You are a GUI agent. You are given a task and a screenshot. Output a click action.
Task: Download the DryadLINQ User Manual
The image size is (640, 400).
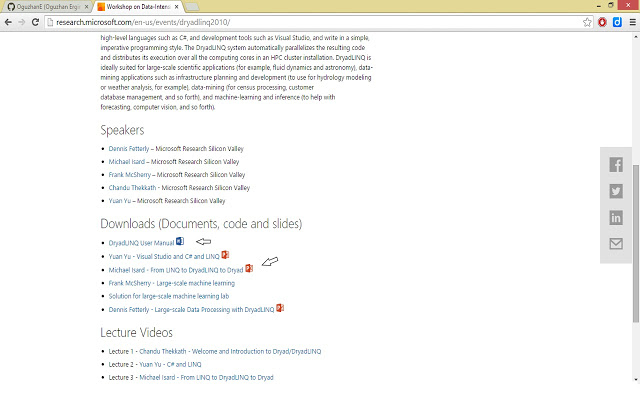[x=141, y=243]
